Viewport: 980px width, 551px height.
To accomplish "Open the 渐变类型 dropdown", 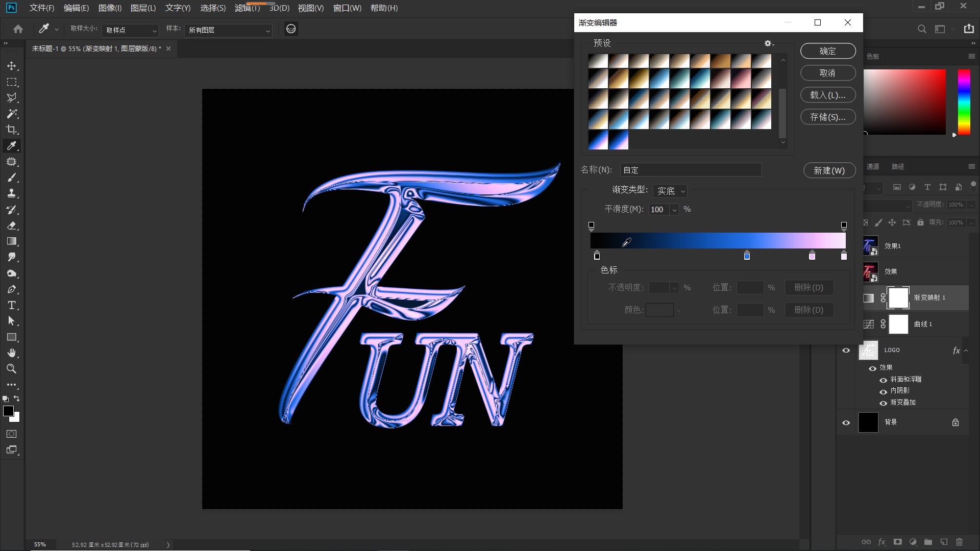I will 670,191.
